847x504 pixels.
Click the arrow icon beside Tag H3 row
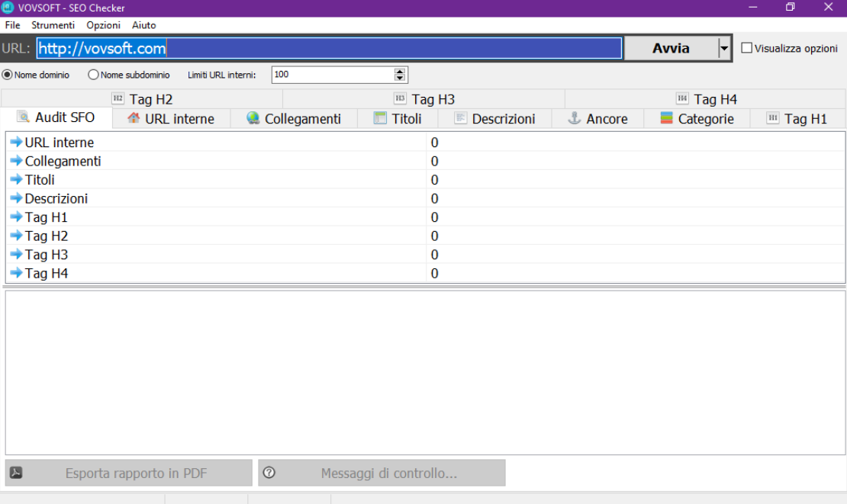(16, 254)
